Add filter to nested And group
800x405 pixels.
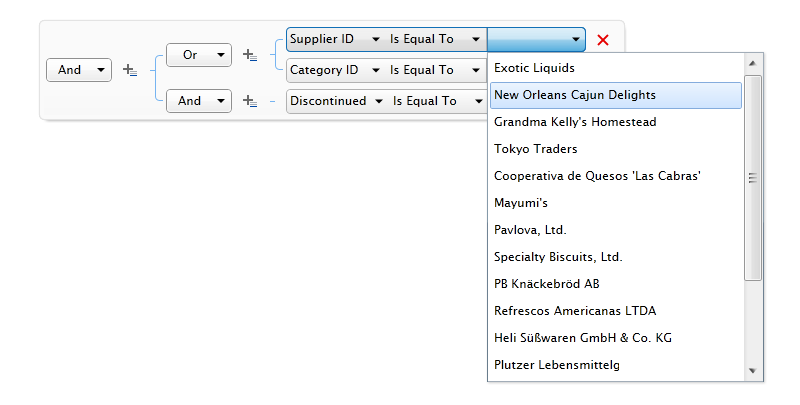tap(249, 101)
